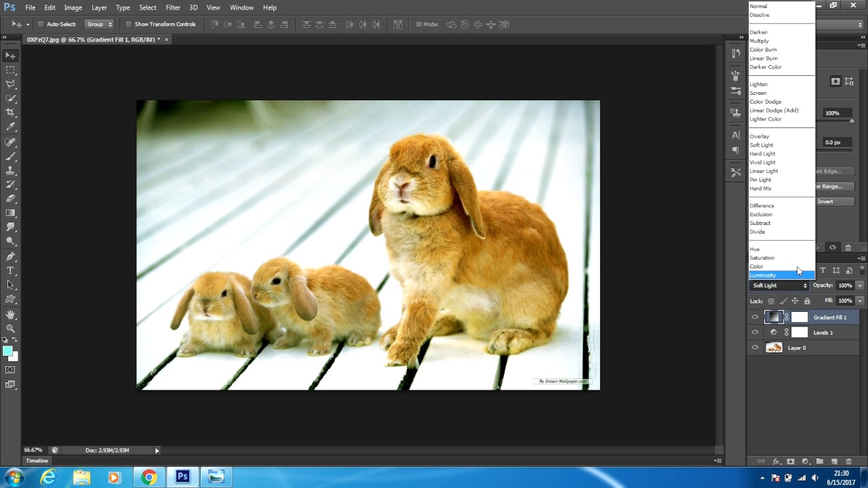Image resolution: width=868 pixels, height=488 pixels.
Task: Click the add layer style fx icon
Action: [x=776, y=462]
